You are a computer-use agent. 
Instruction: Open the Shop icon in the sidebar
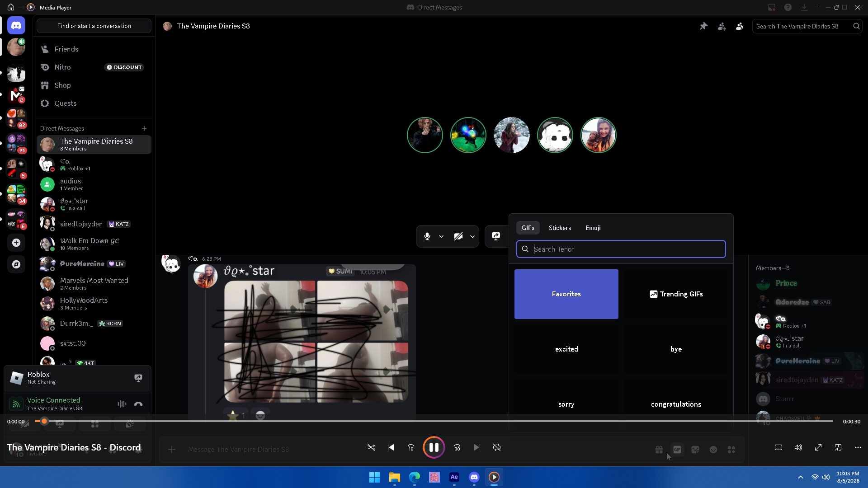45,85
